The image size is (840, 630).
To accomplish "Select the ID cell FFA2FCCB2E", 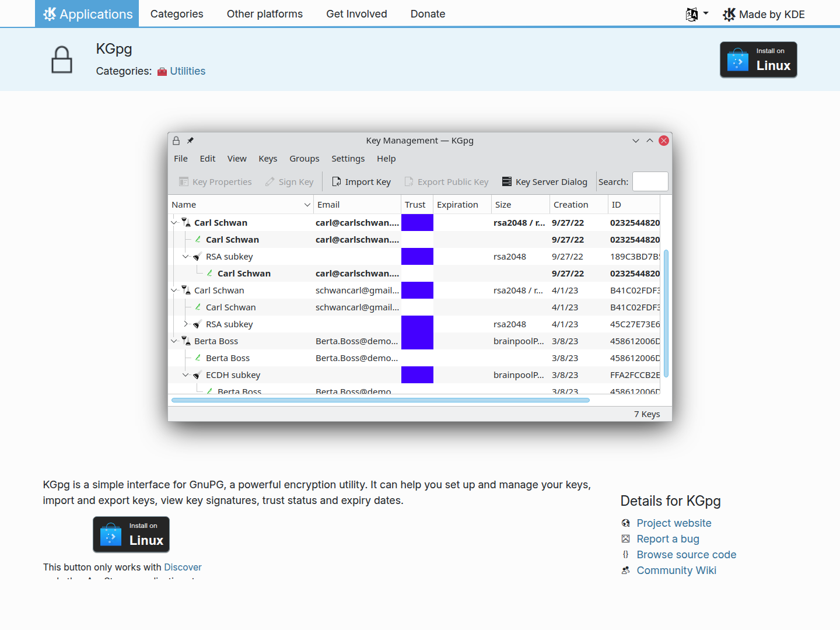I will [635, 375].
